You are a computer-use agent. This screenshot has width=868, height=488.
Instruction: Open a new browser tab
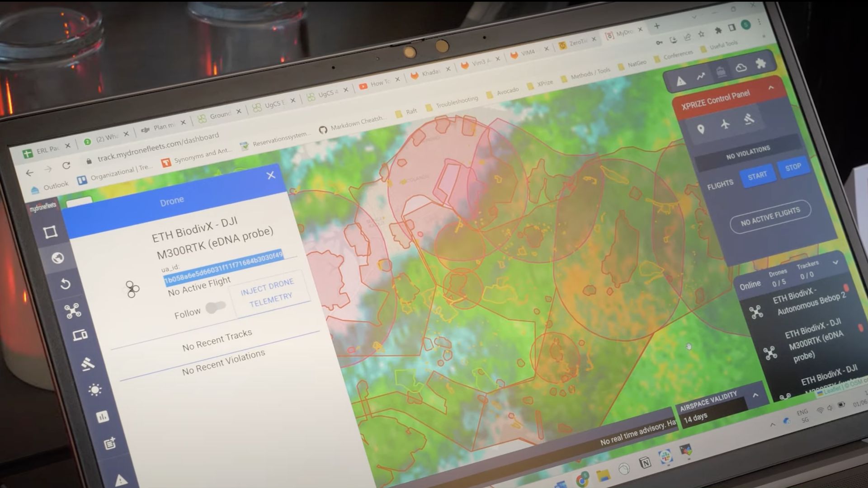coord(657,26)
